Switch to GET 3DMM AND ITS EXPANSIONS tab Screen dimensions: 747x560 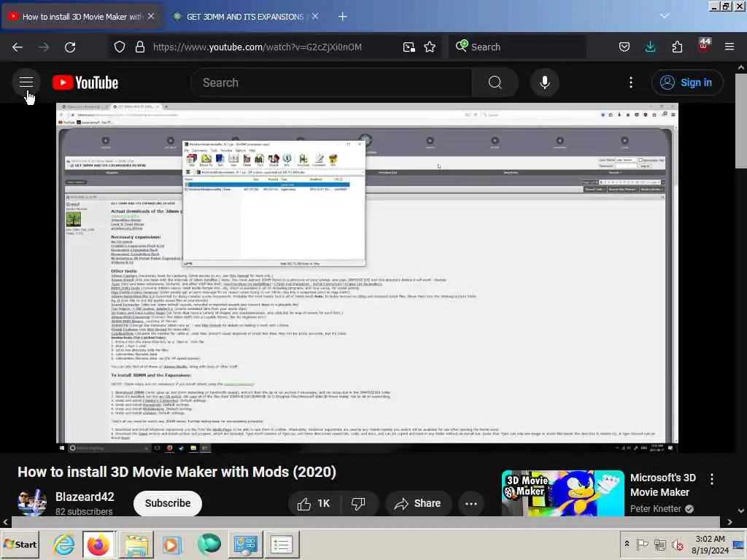(x=244, y=17)
